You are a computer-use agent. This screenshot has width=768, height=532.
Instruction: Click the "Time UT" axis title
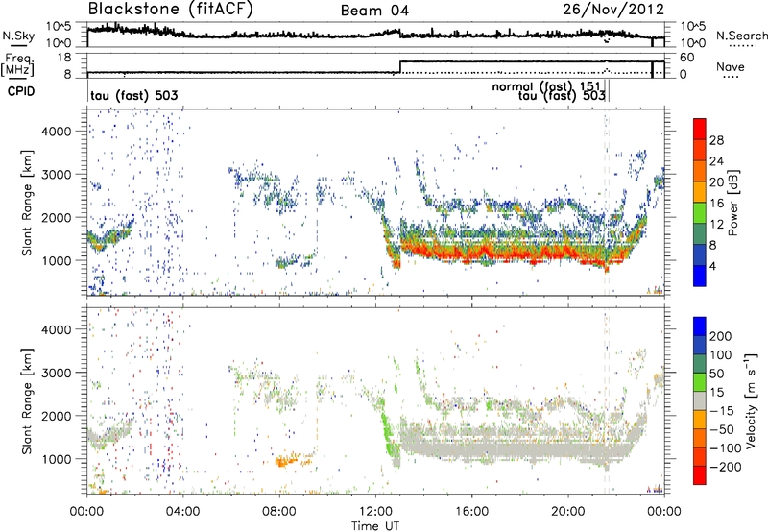(x=375, y=526)
